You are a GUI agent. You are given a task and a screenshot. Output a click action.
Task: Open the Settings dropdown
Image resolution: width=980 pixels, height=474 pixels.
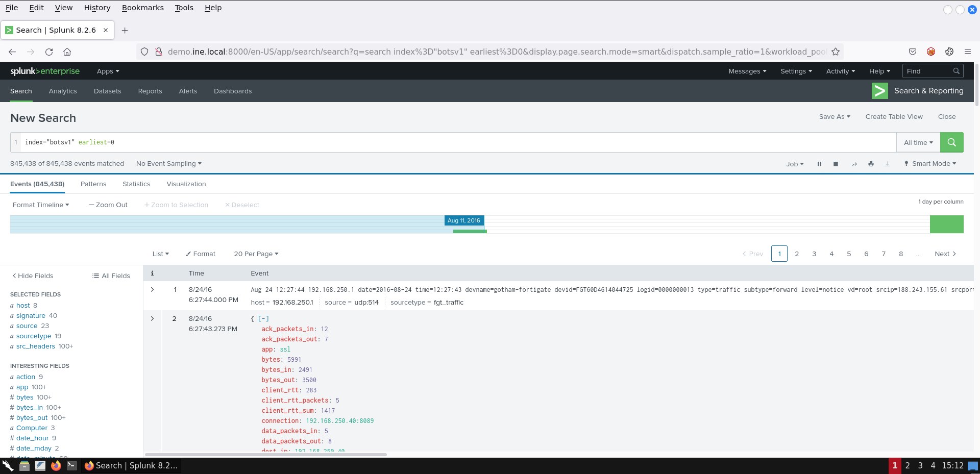796,71
